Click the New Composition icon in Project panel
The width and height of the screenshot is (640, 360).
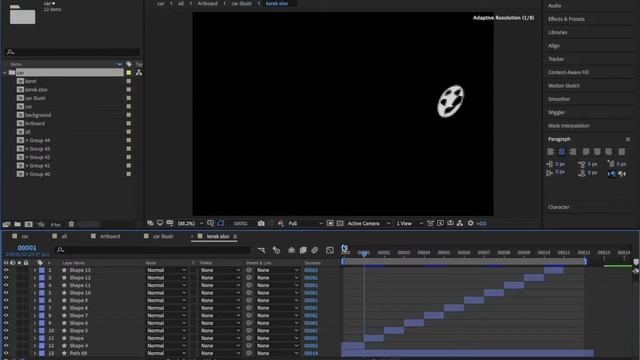click(x=29, y=224)
